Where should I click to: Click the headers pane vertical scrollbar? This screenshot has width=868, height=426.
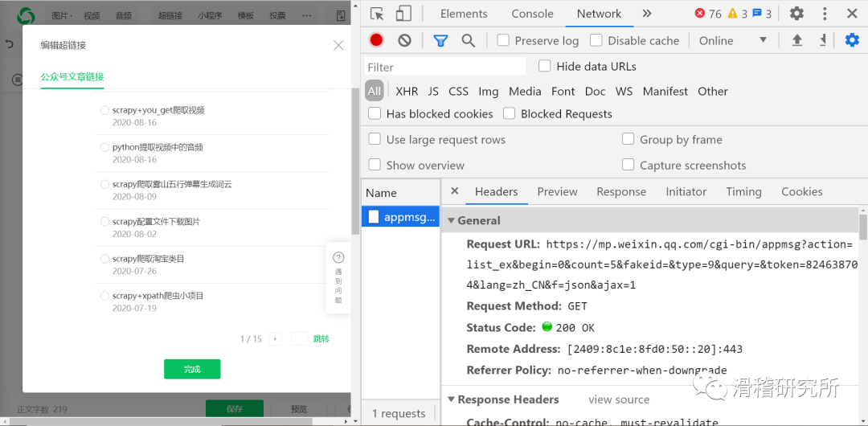863,227
